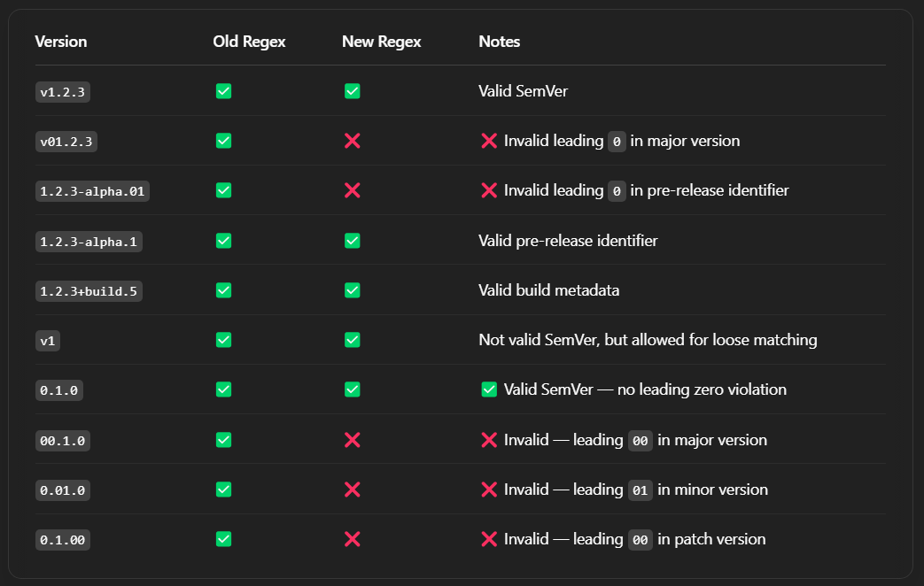Image resolution: width=924 pixels, height=586 pixels.
Task: Select the v1.2.3 version code chip
Action: click(x=63, y=91)
